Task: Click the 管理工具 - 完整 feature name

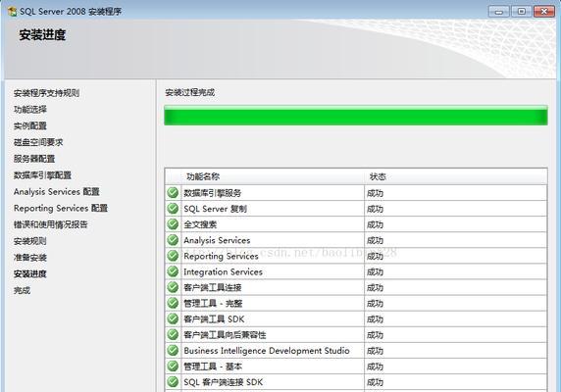Action: (x=213, y=304)
